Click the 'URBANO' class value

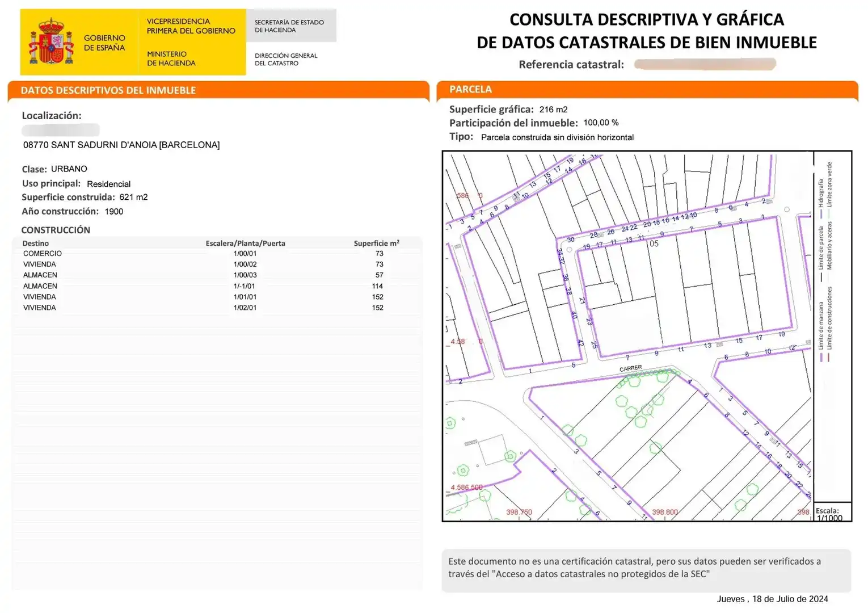[x=69, y=169]
